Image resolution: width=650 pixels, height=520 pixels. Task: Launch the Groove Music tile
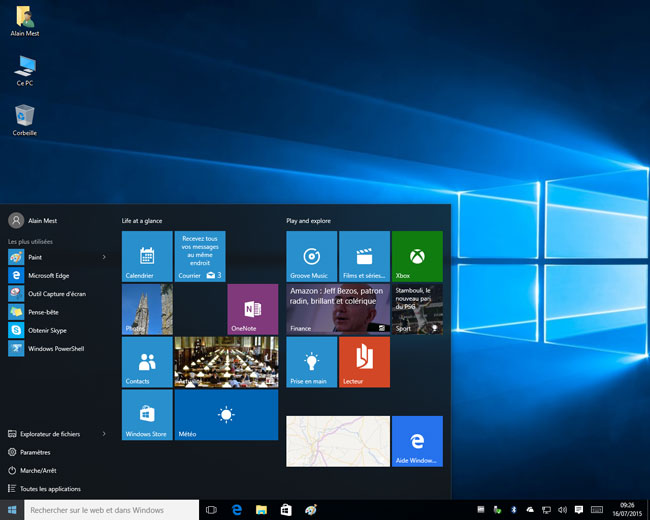pos(311,256)
